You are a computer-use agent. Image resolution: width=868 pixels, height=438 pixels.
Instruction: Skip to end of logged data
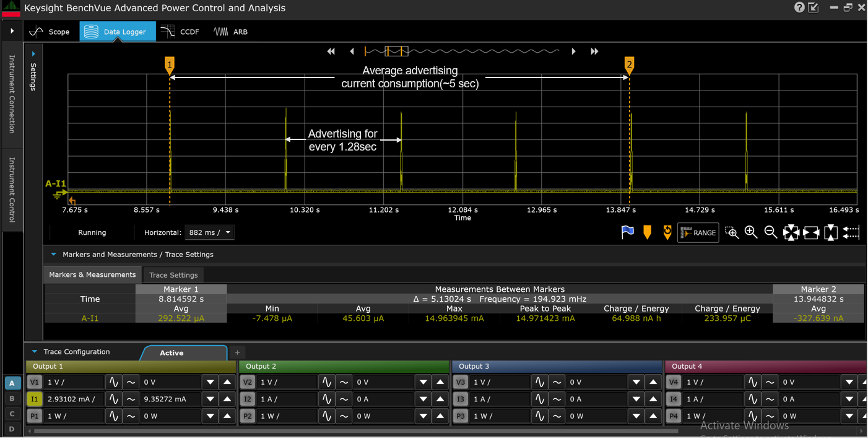(x=594, y=51)
